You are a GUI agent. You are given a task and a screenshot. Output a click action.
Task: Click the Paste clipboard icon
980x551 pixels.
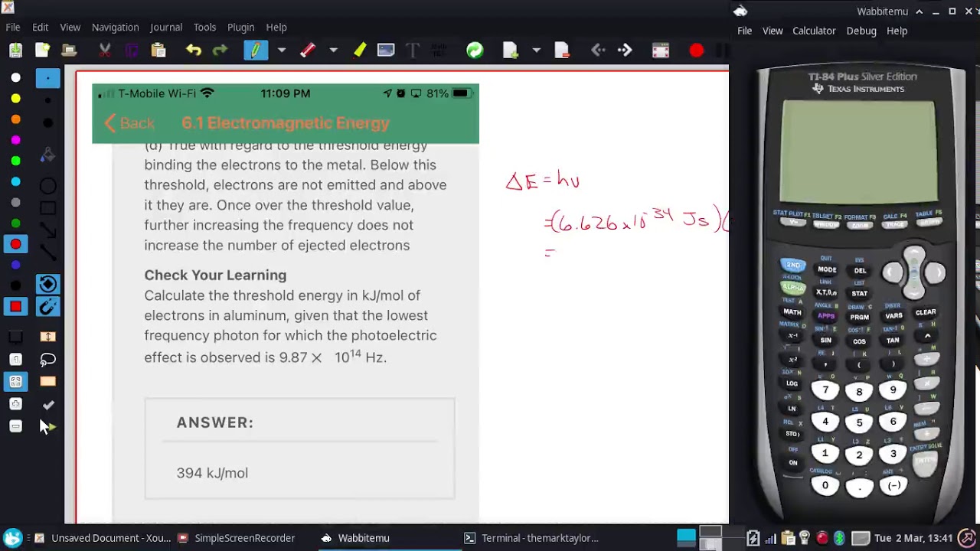point(158,51)
